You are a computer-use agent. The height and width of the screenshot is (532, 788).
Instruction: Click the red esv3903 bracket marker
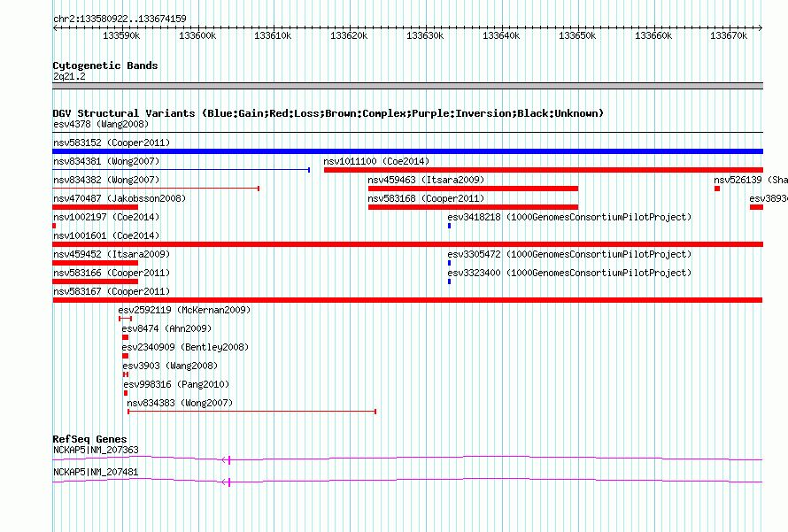pyautogui.click(x=126, y=374)
